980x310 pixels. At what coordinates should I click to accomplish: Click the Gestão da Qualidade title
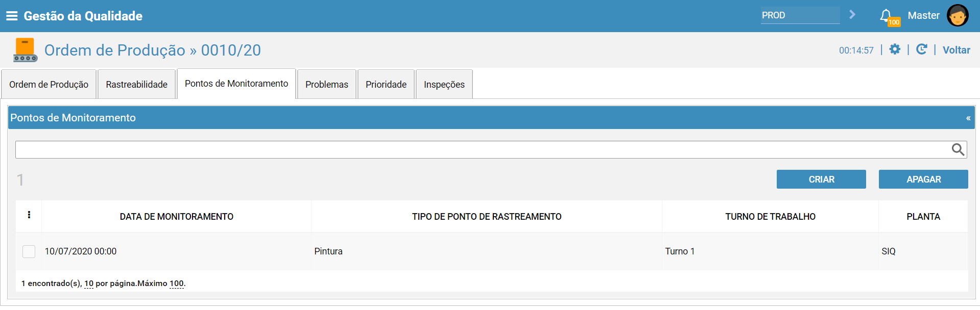click(83, 16)
